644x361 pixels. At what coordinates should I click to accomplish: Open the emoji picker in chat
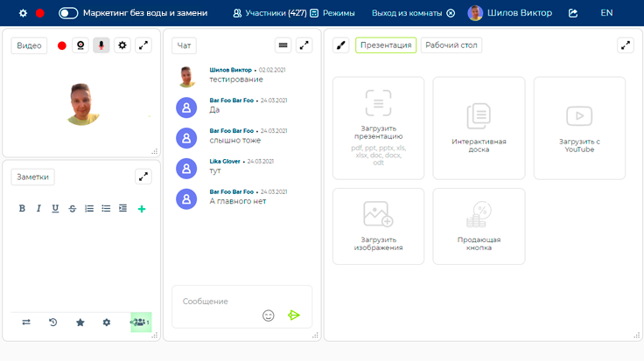(x=269, y=315)
